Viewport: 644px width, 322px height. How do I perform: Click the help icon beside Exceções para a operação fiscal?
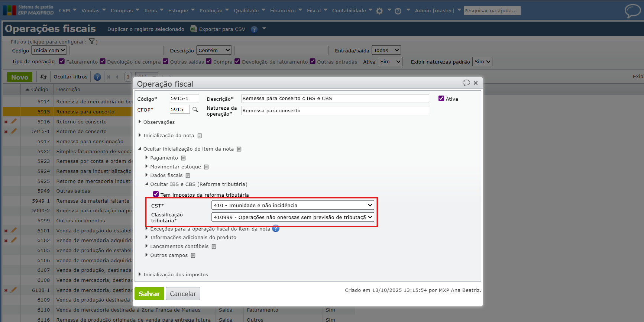click(x=276, y=229)
